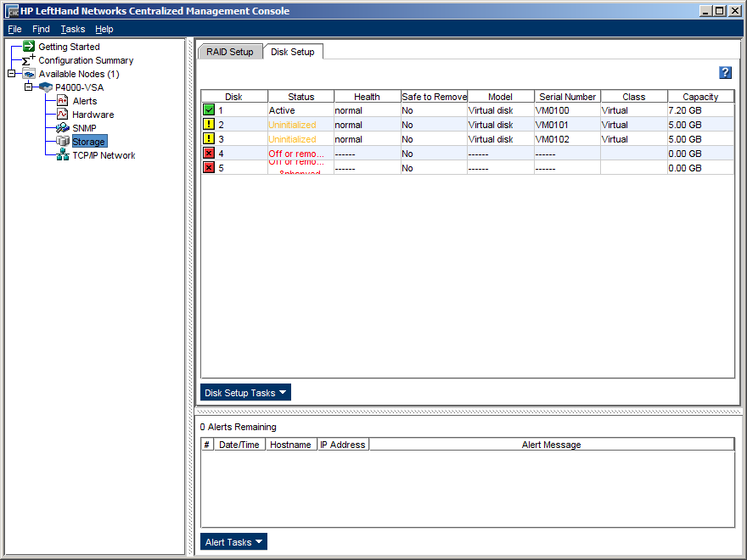Click the red X icon for disk 4
Image resolution: width=747 pixels, height=560 pixels.
[209, 154]
